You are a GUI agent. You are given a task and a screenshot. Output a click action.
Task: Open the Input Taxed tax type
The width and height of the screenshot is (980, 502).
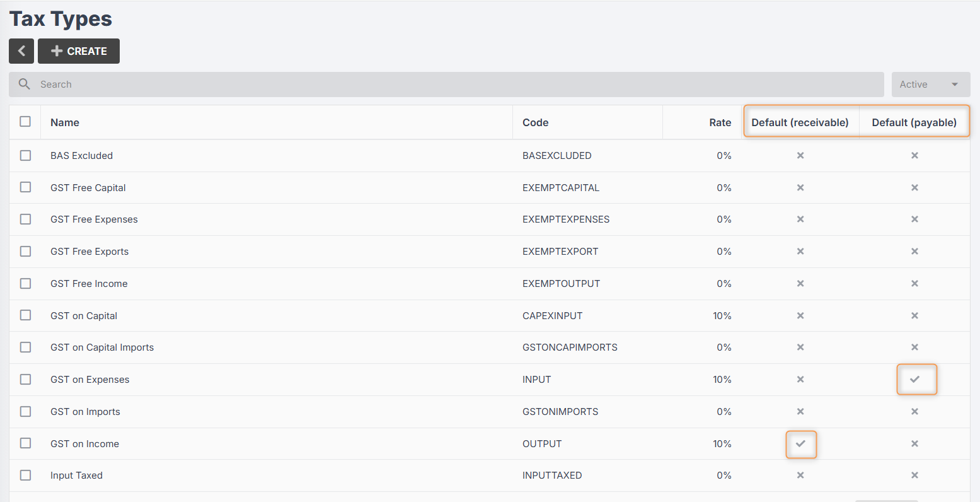coord(76,475)
